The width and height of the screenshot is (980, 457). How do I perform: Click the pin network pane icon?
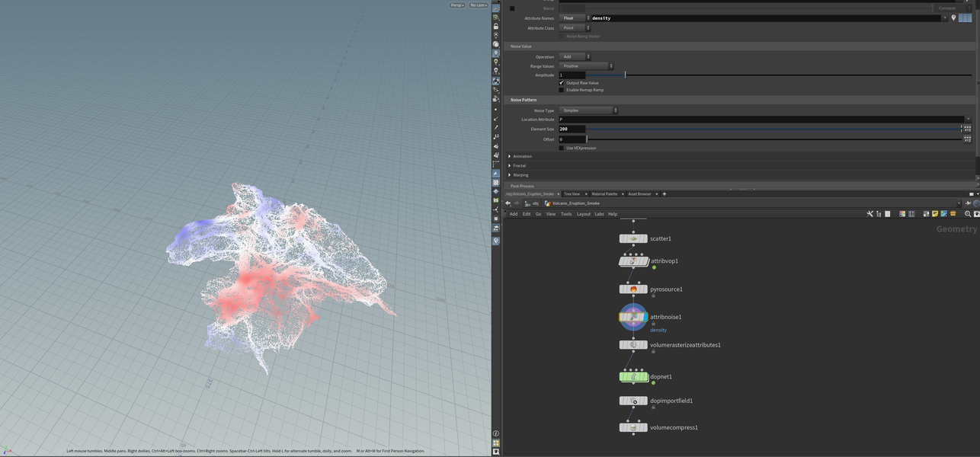point(969,203)
